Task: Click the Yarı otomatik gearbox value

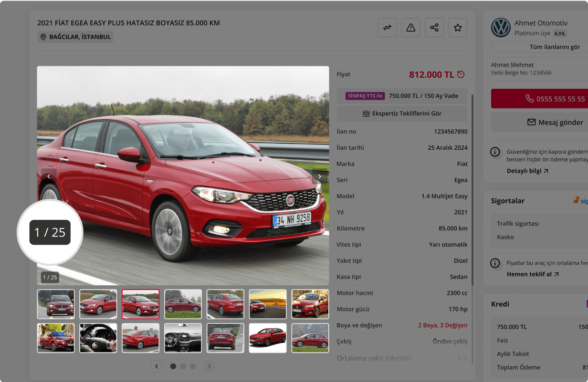Action: [448, 245]
